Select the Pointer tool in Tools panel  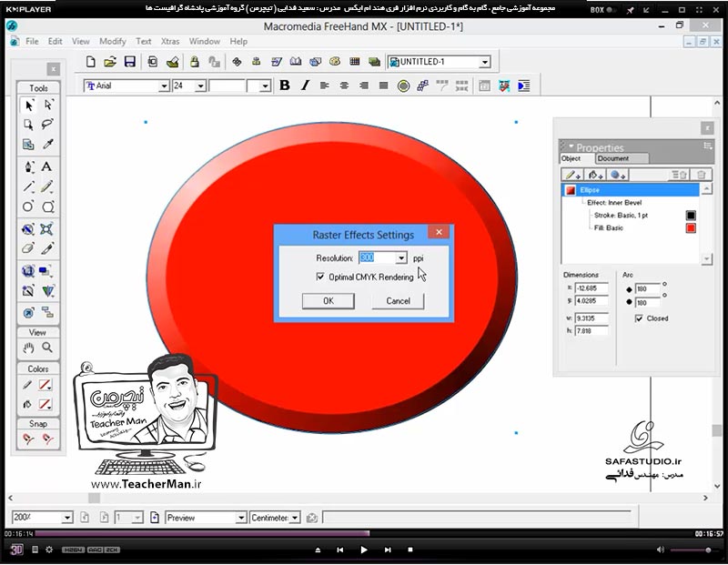[x=29, y=106]
